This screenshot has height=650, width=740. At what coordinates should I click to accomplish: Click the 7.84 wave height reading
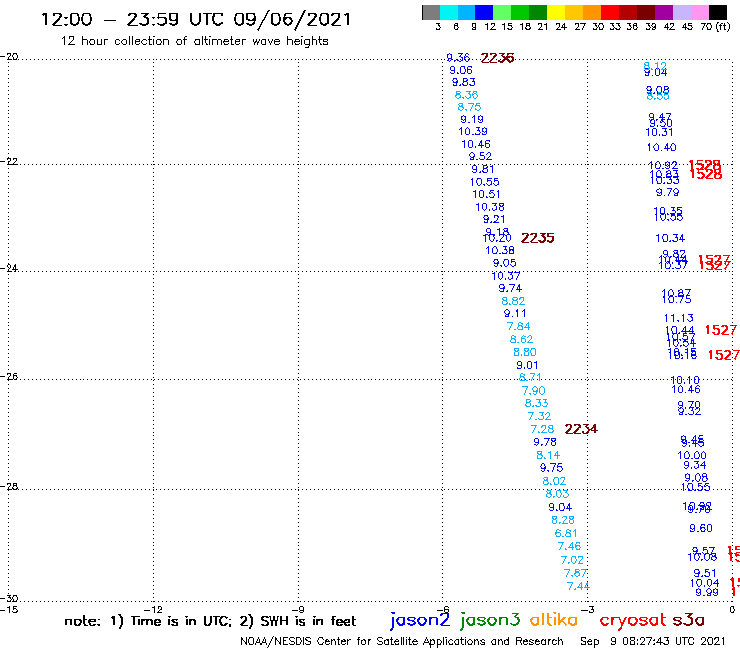[518, 326]
